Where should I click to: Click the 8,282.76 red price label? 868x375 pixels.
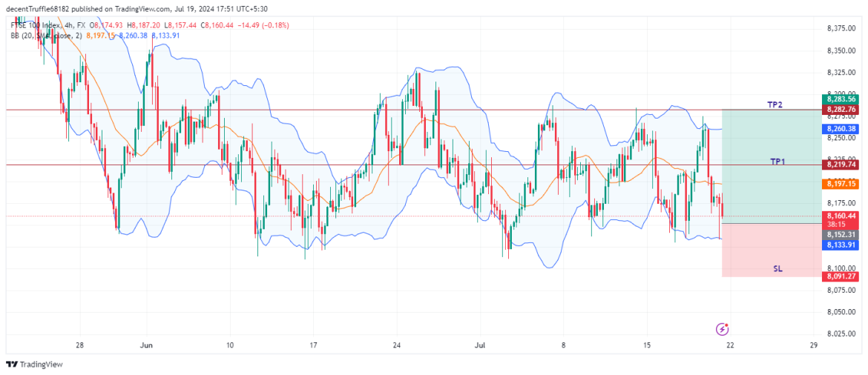click(839, 110)
